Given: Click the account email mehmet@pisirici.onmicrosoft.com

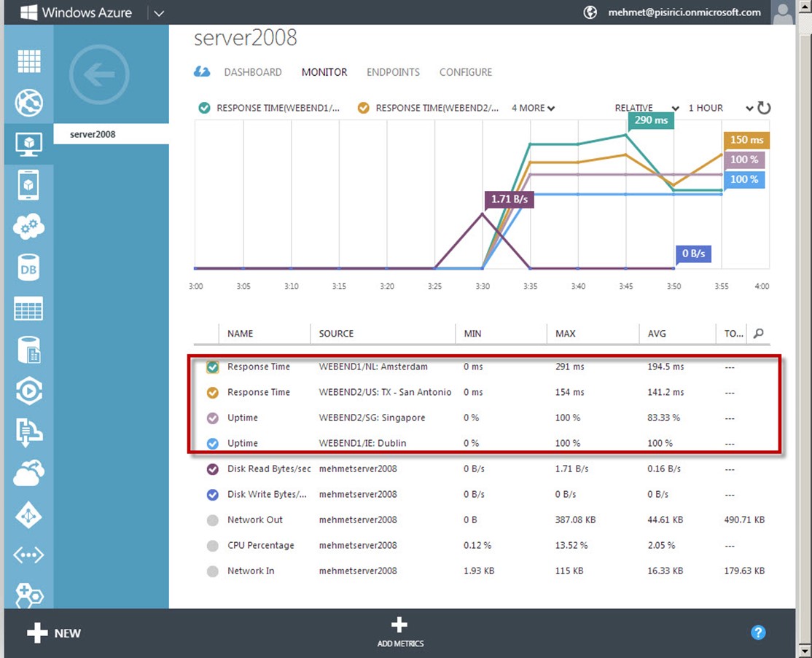Looking at the screenshot, I should click(x=684, y=12).
